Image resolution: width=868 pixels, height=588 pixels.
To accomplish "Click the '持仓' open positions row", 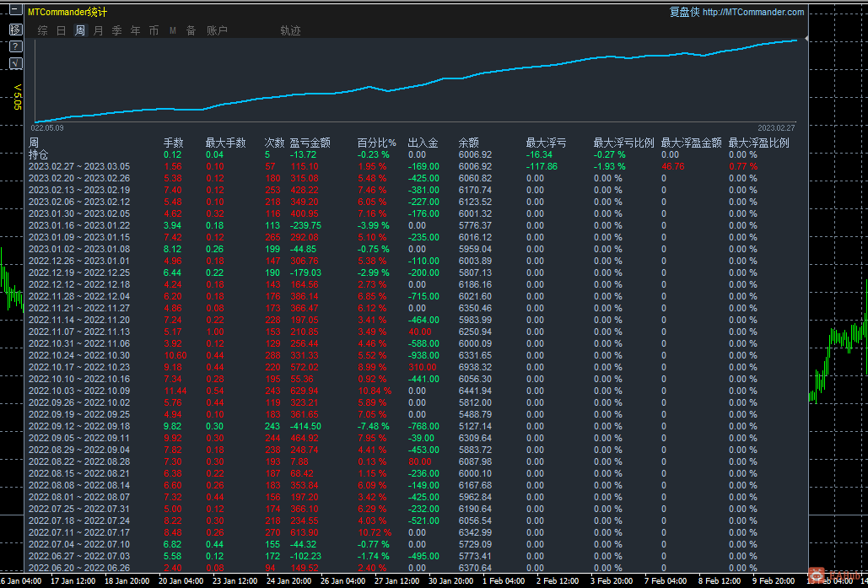I will click(39, 155).
